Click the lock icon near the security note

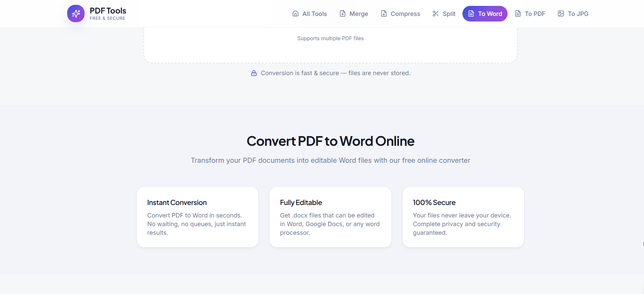(254, 73)
